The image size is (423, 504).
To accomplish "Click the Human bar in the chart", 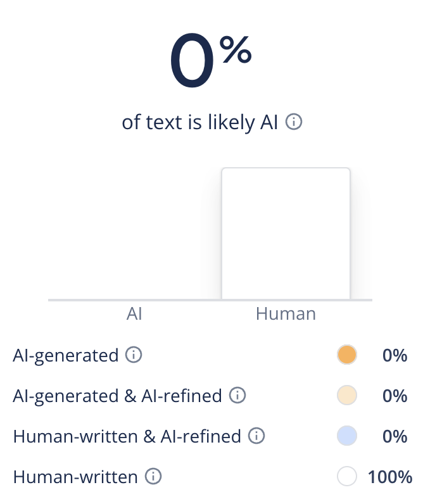I will (x=286, y=233).
